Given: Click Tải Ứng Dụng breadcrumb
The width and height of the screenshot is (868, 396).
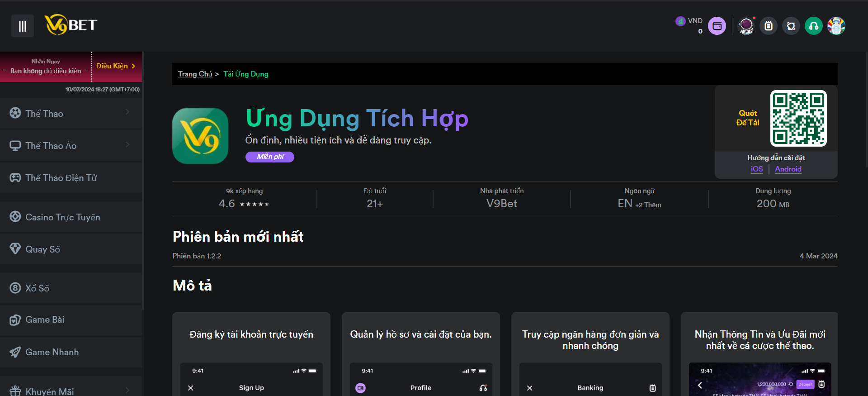Looking at the screenshot, I should pyautogui.click(x=246, y=74).
